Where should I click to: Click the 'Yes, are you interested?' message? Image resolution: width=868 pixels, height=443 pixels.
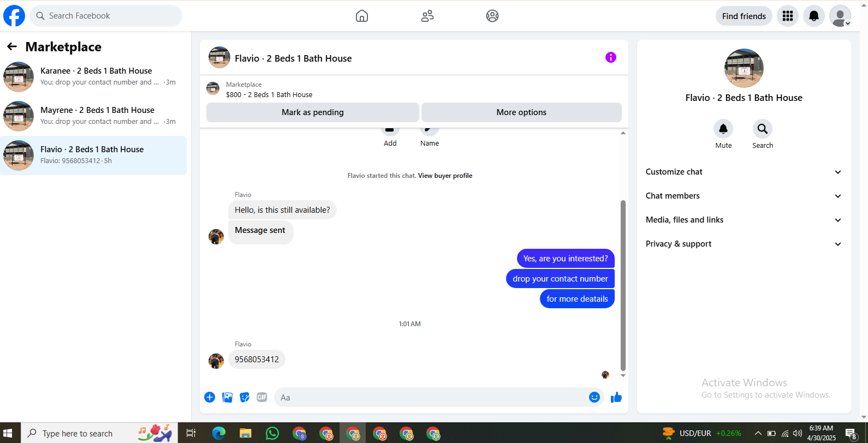(x=566, y=259)
